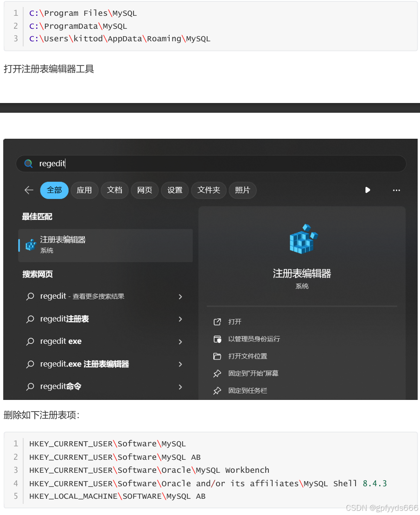Select the 网页 filter tab
The height and width of the screenshot is (515, 420).
tap(145, 190)
